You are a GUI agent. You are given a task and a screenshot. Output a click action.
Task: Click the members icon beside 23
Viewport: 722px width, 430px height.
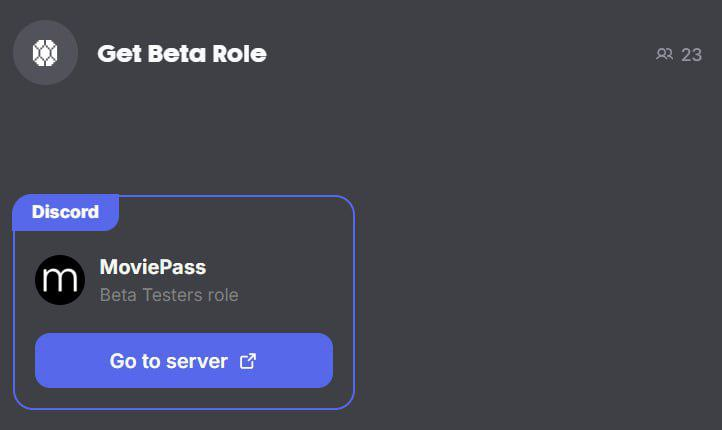click(x=664, y=54)
